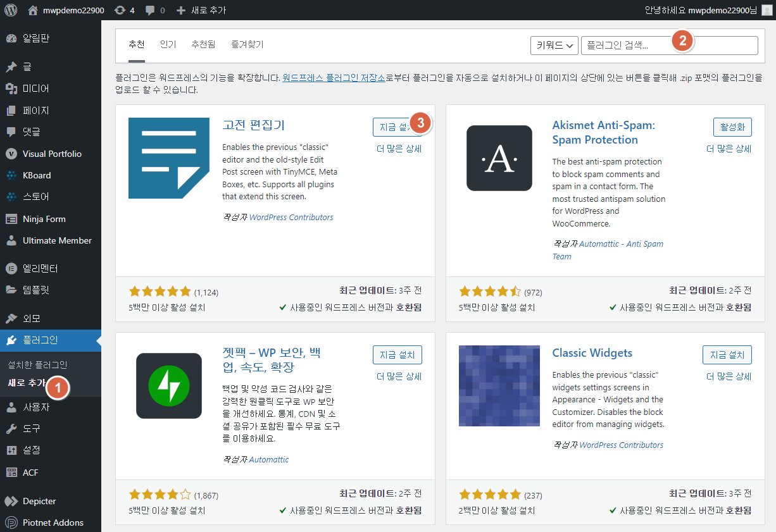Switch to the 인기 tab
Screen dimensions: 776x532
(168, 44)
